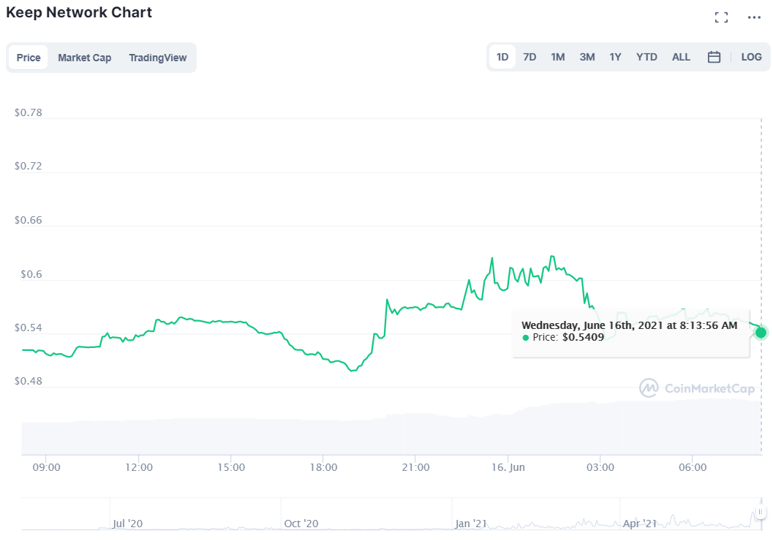Viewport: 772px width, 540px height.
Task: Switch to the TradingView tab
Action: pos(158,58)
